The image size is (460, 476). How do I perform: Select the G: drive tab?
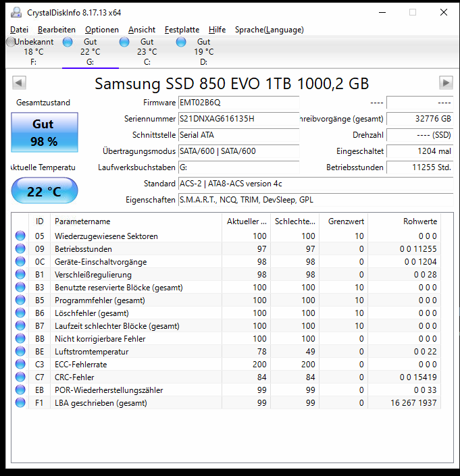pyautogui.click(x=91, y=51)
